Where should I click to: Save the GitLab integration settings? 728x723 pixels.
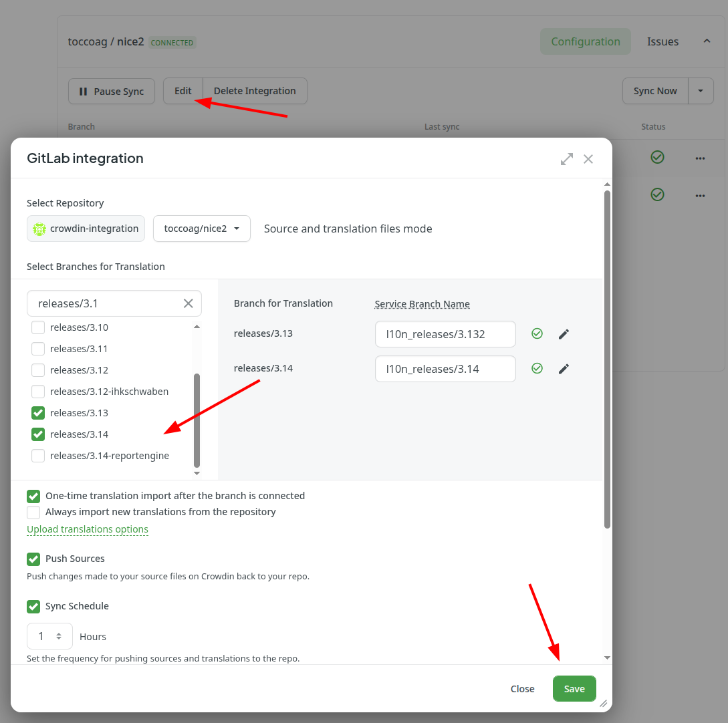(x=574, y=688)
